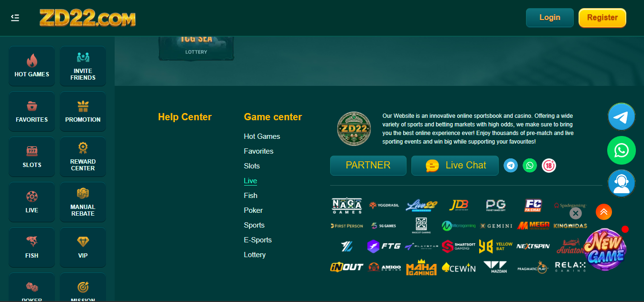Collapse the sidebar with the hamburger icon
Screen dimensions: 644x302
pyautogui.click(x=15, y=18)
